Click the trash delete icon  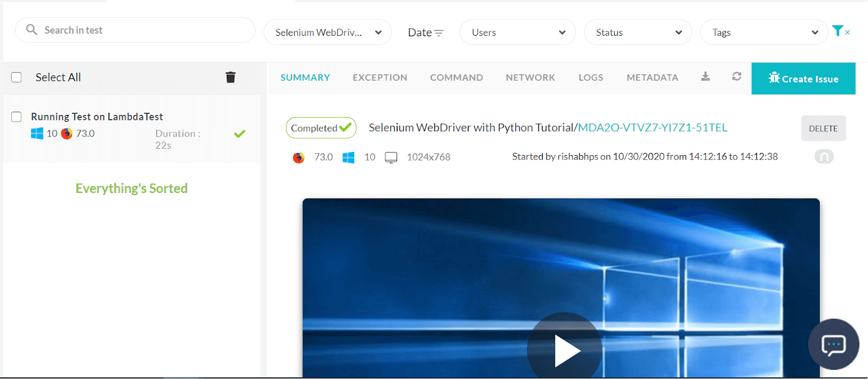coord(231,78)
